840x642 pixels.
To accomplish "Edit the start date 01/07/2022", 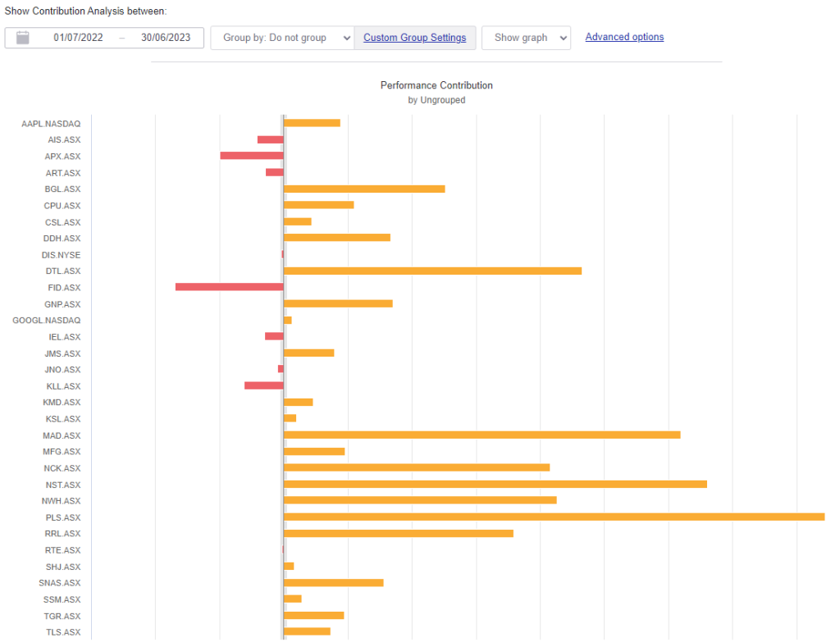I will 78,38.
